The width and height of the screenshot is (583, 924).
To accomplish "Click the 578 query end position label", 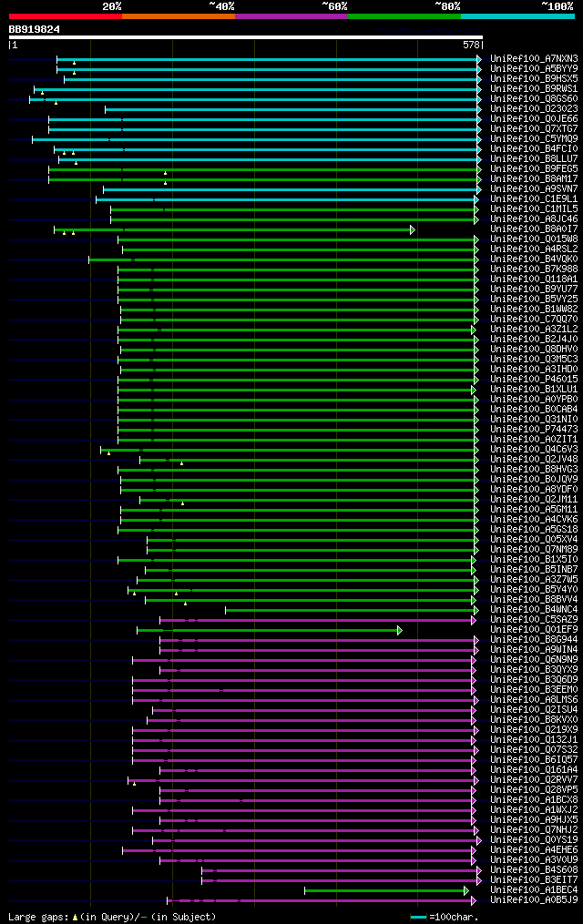I will [x=472, y=45].
